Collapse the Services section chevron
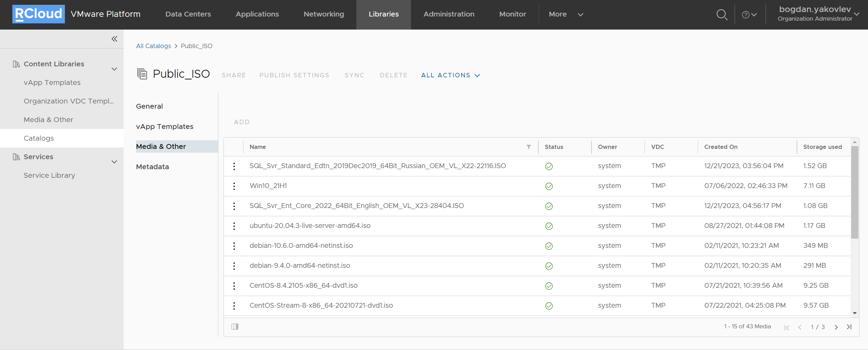 [x=114, y=162]
